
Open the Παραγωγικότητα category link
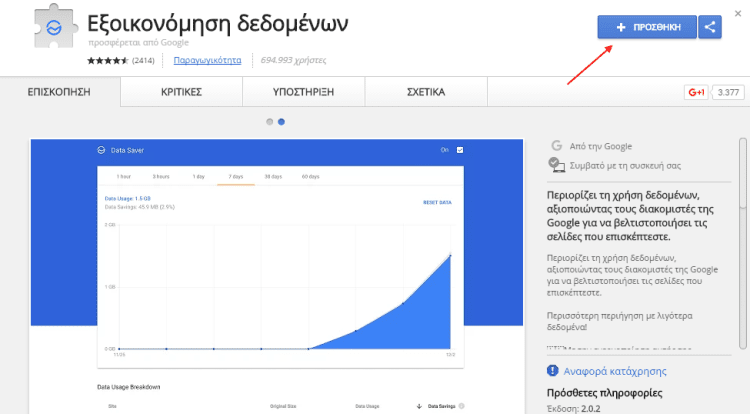click(207, 60)
